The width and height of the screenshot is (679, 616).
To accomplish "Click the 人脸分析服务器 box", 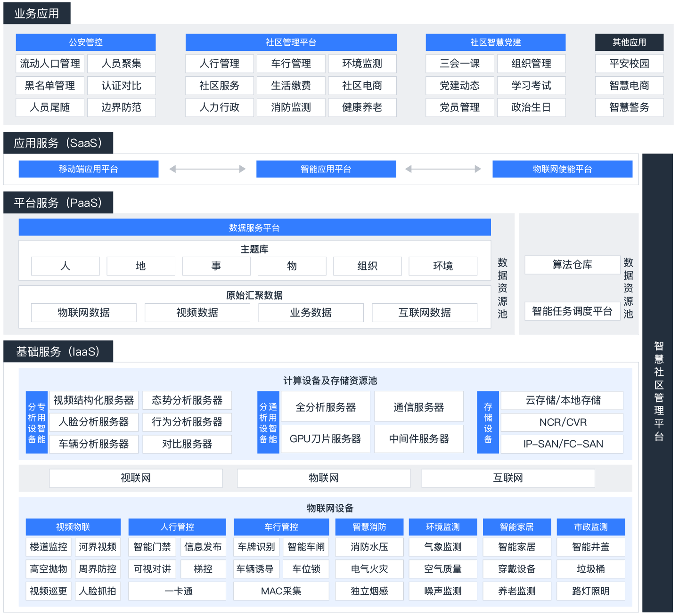I will click(x=94, y=422).
